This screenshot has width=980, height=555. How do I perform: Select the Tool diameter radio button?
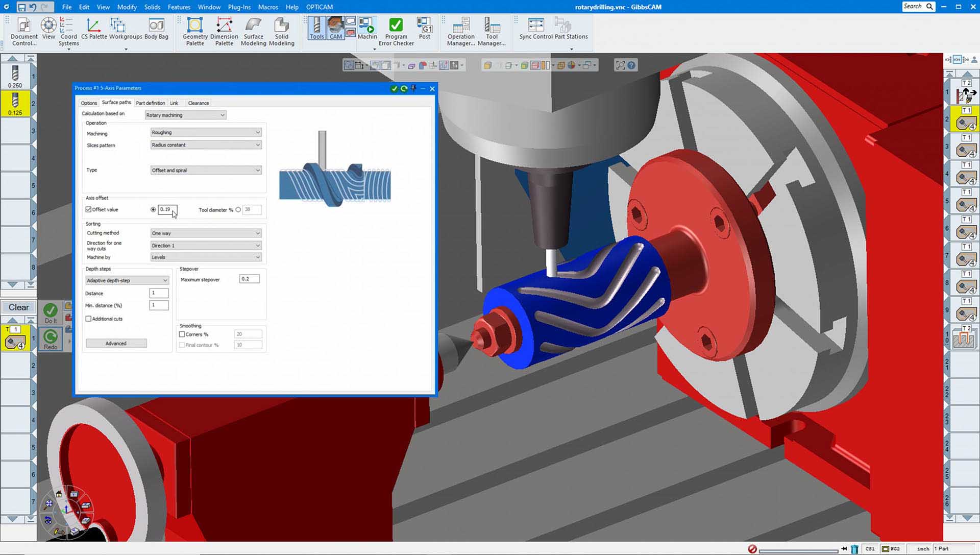[239, 209]
